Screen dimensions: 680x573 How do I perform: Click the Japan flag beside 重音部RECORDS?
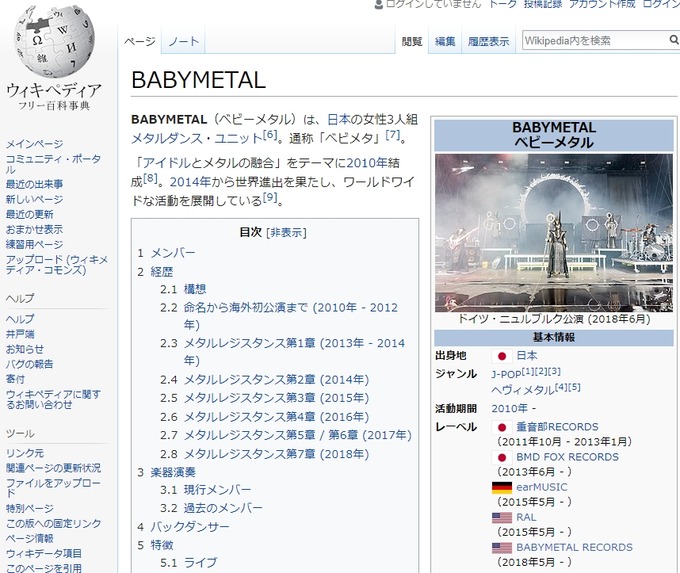tap(501, 427)
